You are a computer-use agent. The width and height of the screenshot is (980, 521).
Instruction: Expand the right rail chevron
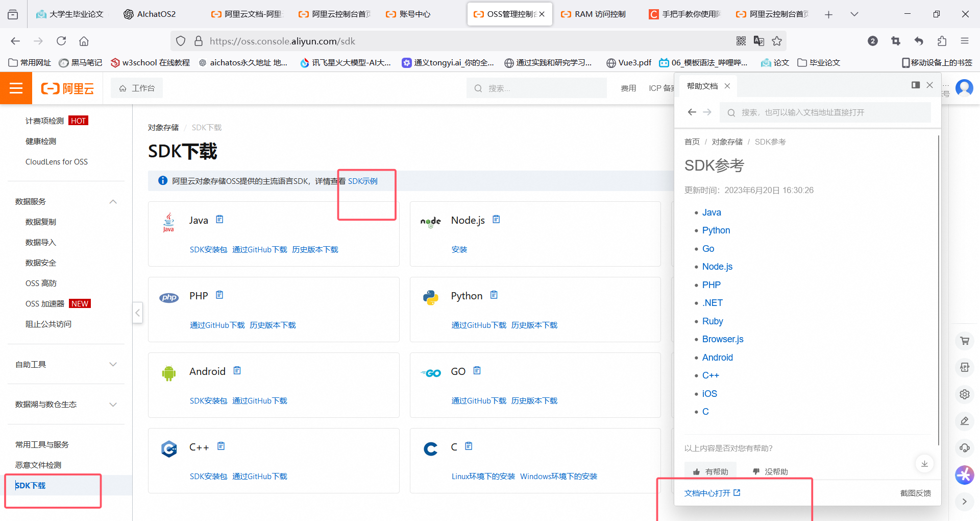965,502
